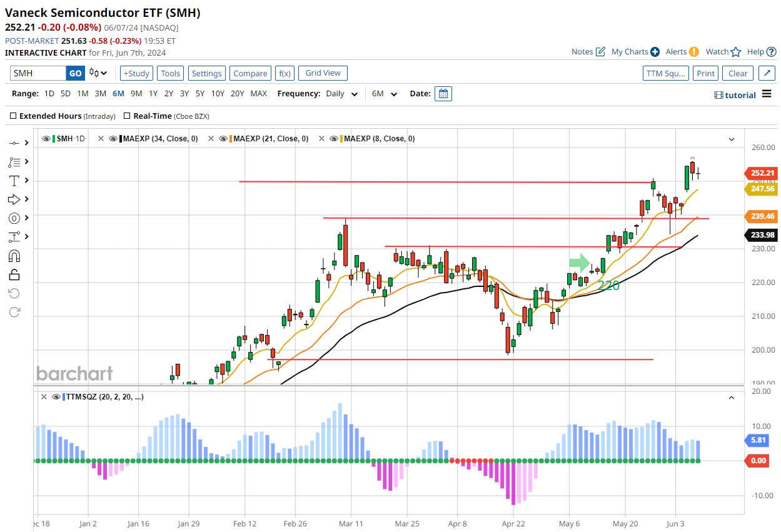Select the Text annotation tool
The image size is (781, 532).
pos(14,181)
